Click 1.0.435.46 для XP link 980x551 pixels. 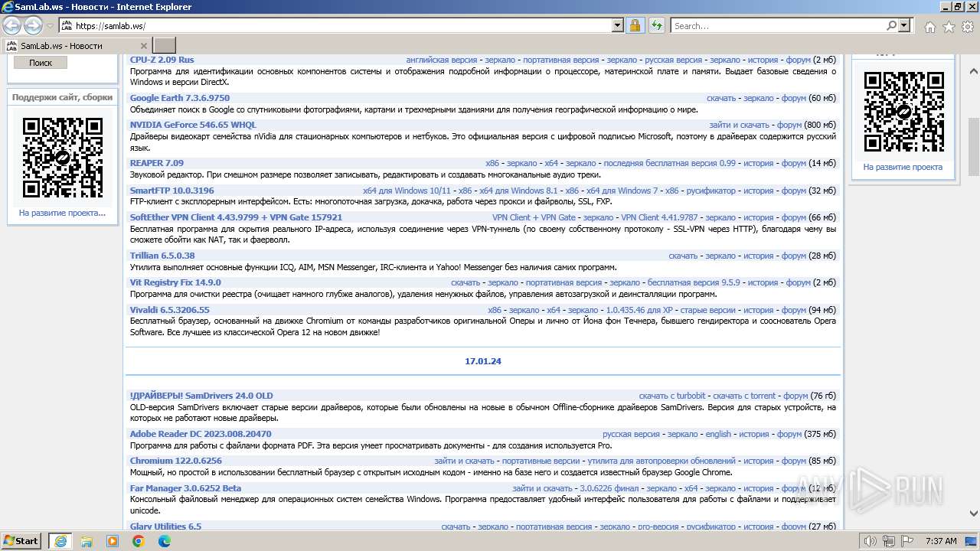pos(639,310)
